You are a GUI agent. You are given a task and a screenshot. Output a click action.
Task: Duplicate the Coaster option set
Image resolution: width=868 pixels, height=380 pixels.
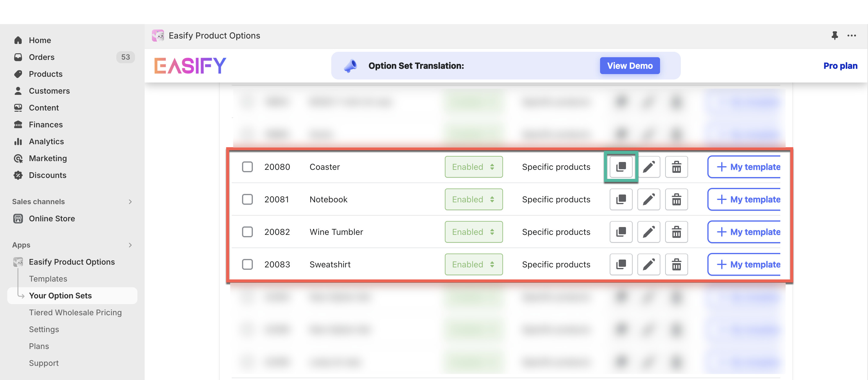(621, 167)
